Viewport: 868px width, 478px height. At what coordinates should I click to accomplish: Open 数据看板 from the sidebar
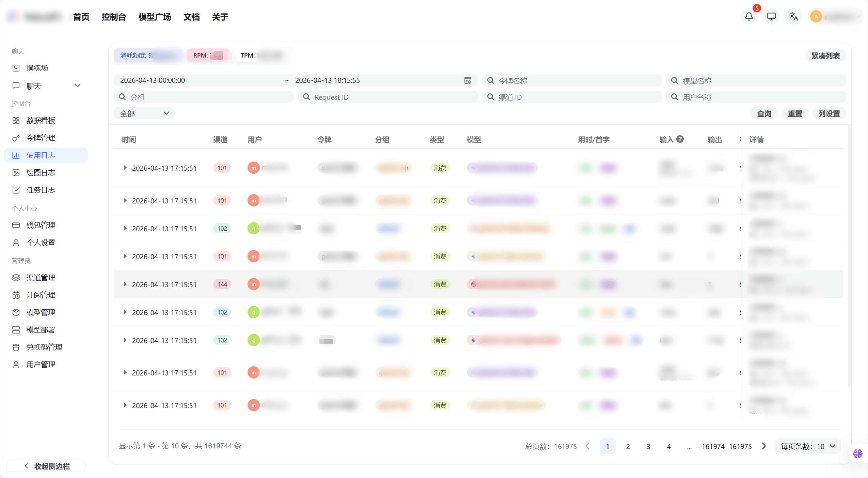click(41, 121)
